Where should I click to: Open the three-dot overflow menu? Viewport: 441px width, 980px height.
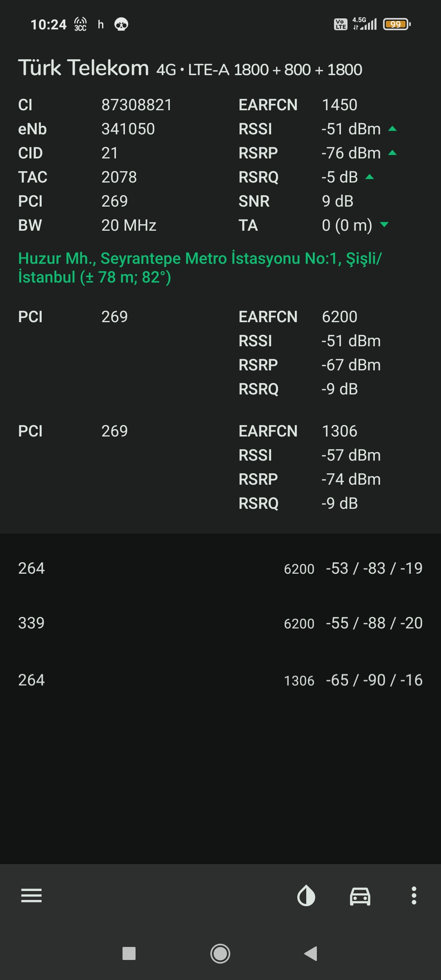[414, 895]
